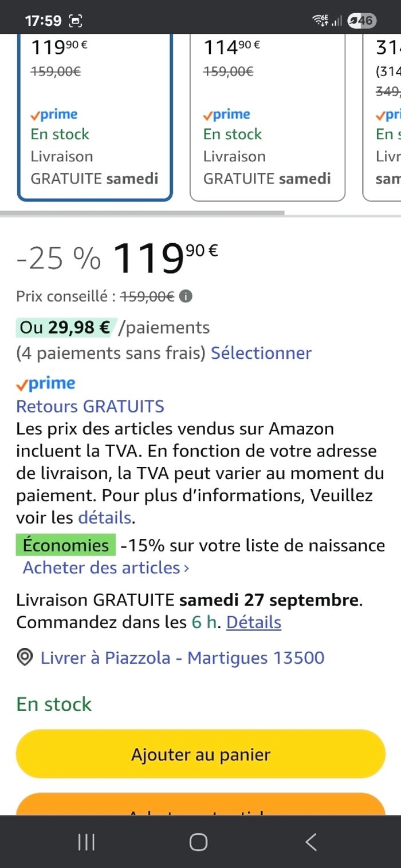Change delivery address Livrer à Piazzola
This screenshot has width=401, height=868.
pos(182,657)
